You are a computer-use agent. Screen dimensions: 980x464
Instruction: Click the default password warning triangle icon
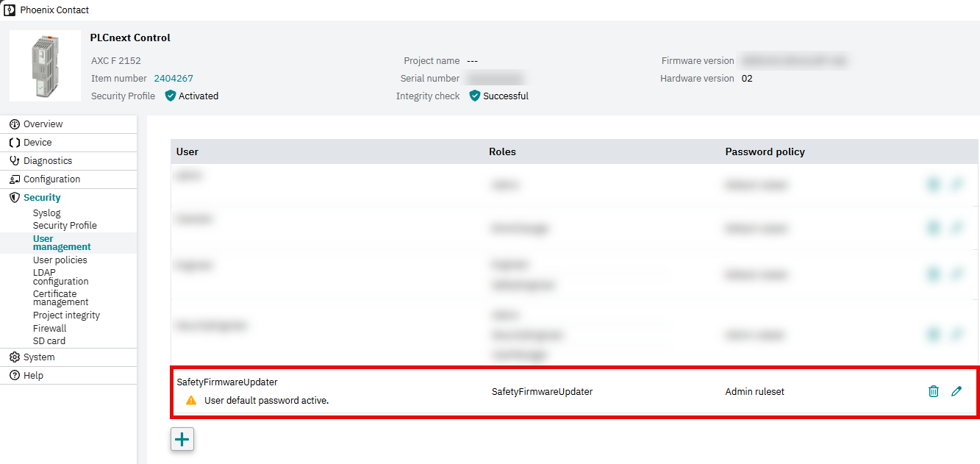(191, 401)
